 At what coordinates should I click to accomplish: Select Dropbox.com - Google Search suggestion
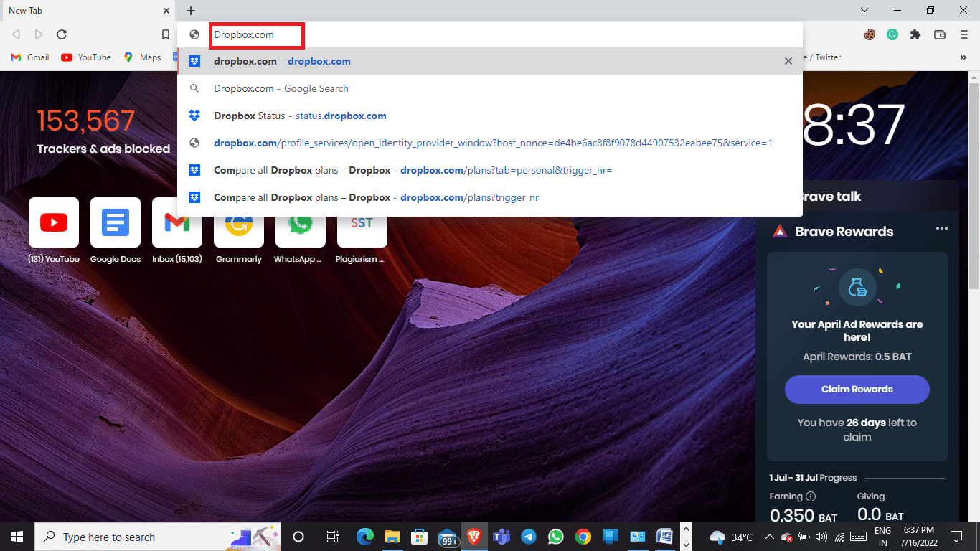(x=490, y=88)
